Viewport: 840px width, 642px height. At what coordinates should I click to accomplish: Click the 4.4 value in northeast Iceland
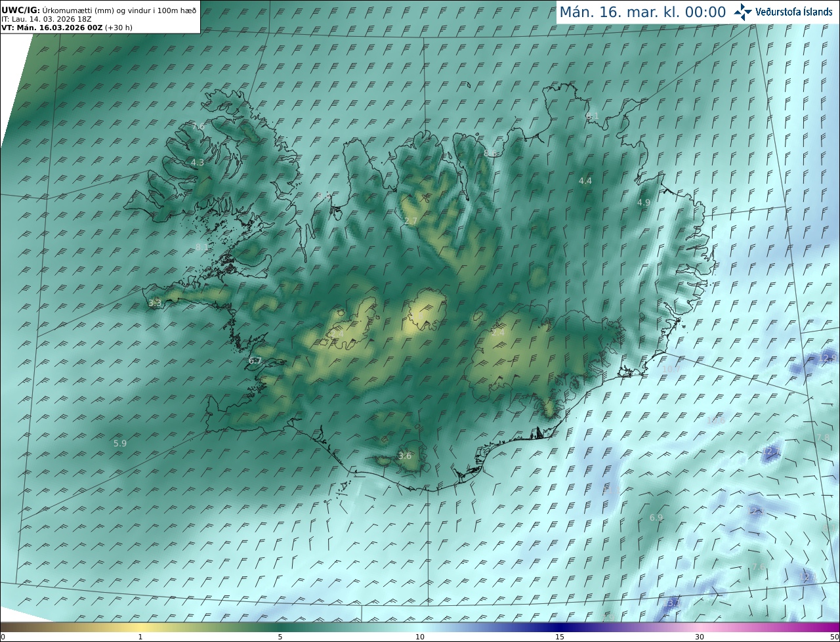585,181
